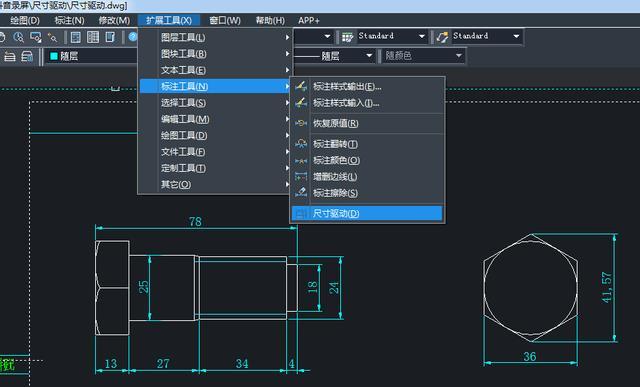Screen dimensions: 640x387
Task: Click 标注样式输入(I) icon
Action: pos(301,103)
